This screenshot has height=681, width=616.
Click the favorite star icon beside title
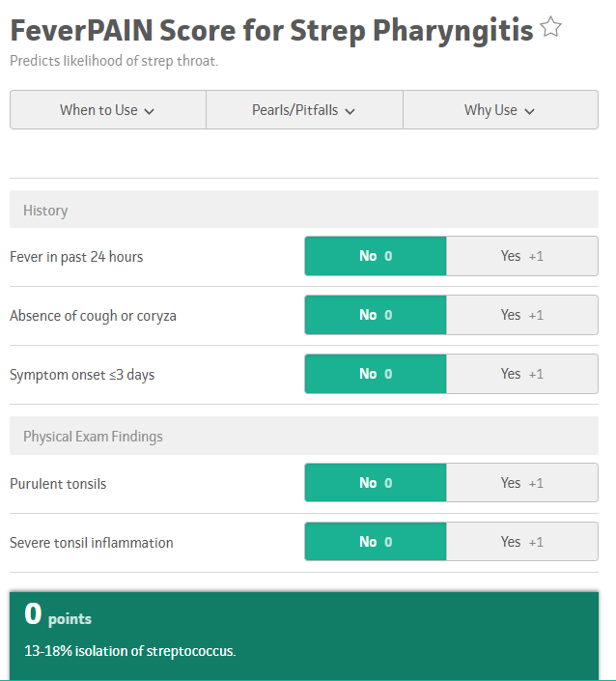551,28
